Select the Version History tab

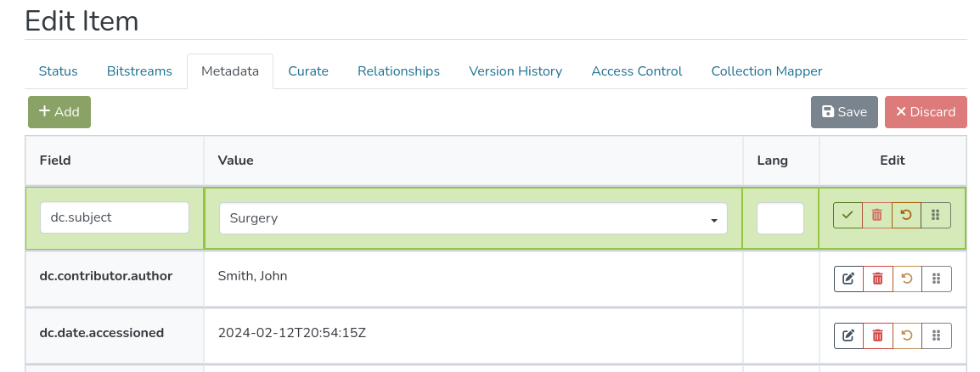(x=515, y=71)
